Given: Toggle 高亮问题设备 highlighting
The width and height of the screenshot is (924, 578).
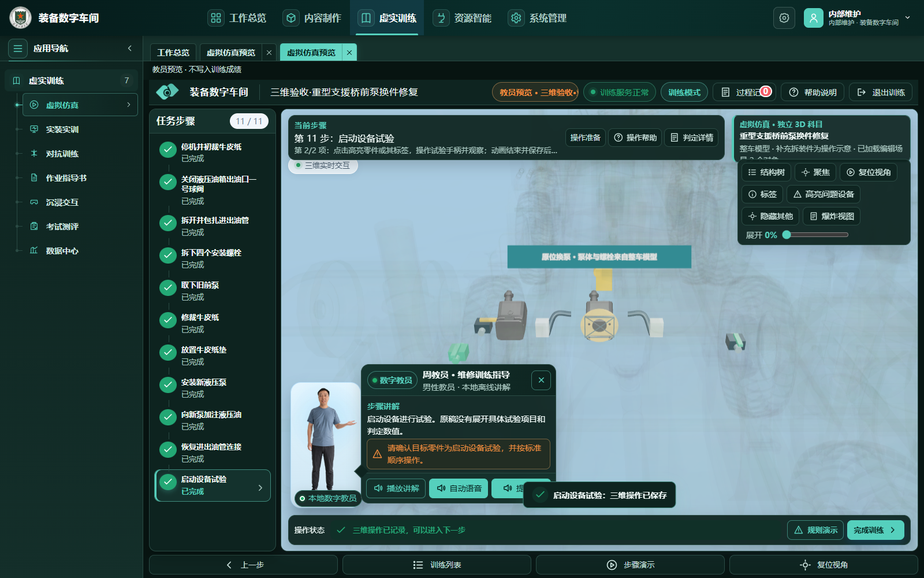Looking at the screenshot, I should pyautogui.click(x=824, y=194).
